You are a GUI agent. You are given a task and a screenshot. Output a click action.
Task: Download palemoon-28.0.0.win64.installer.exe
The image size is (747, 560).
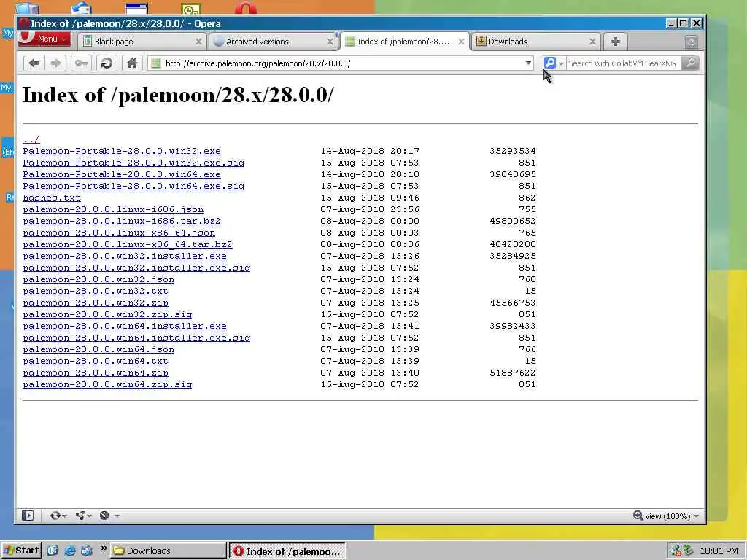click(x=124, y=326)
